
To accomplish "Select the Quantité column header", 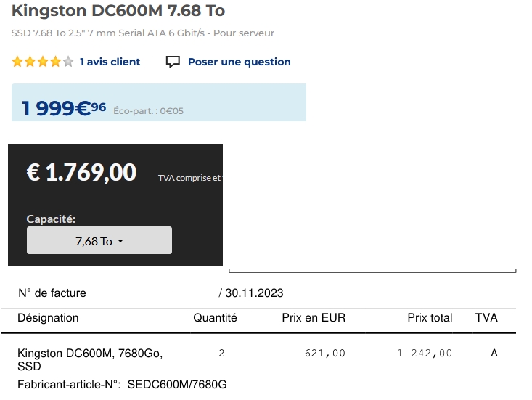I will pos(215,318).
